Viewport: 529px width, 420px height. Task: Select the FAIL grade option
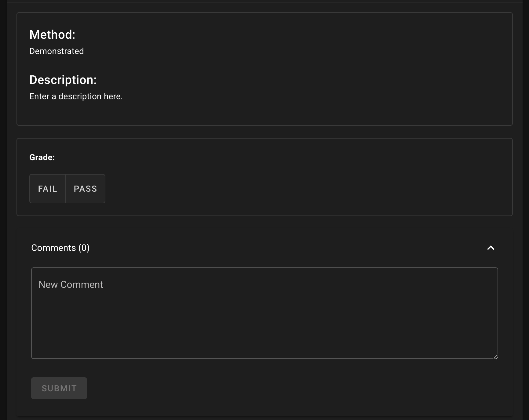[x=47, y=189]
